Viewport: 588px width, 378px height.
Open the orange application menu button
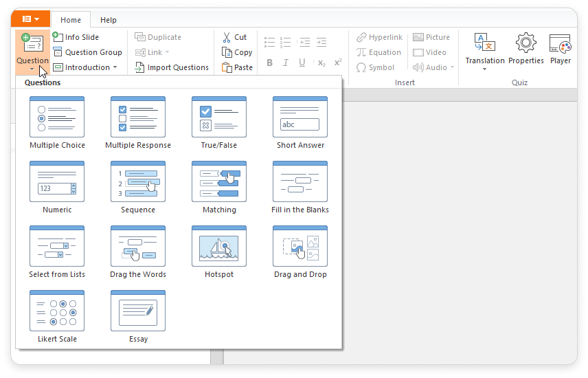pyautogui.click(x=31, y=19)
